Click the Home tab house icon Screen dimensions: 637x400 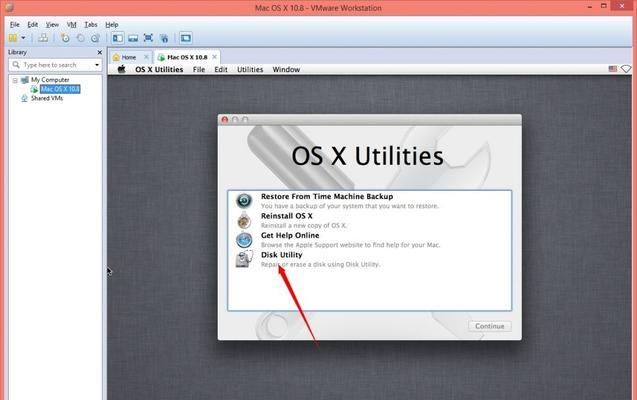coord(116,57)
